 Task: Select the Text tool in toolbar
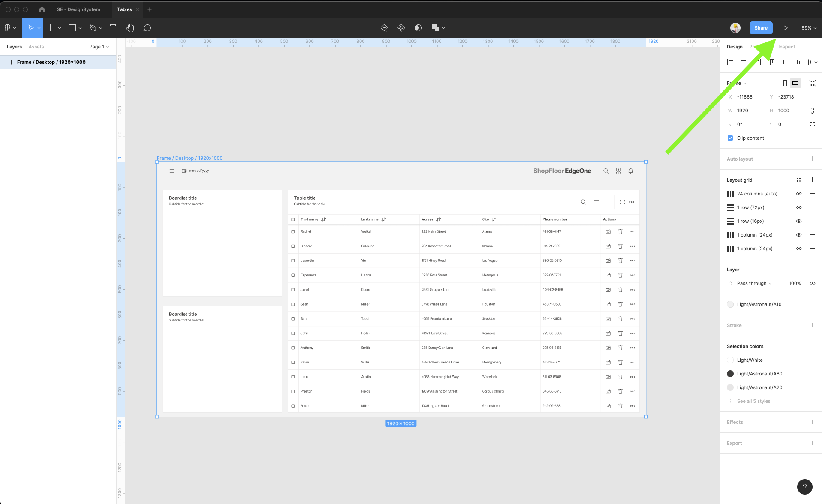pyautogui.click(x=113, y=28)
